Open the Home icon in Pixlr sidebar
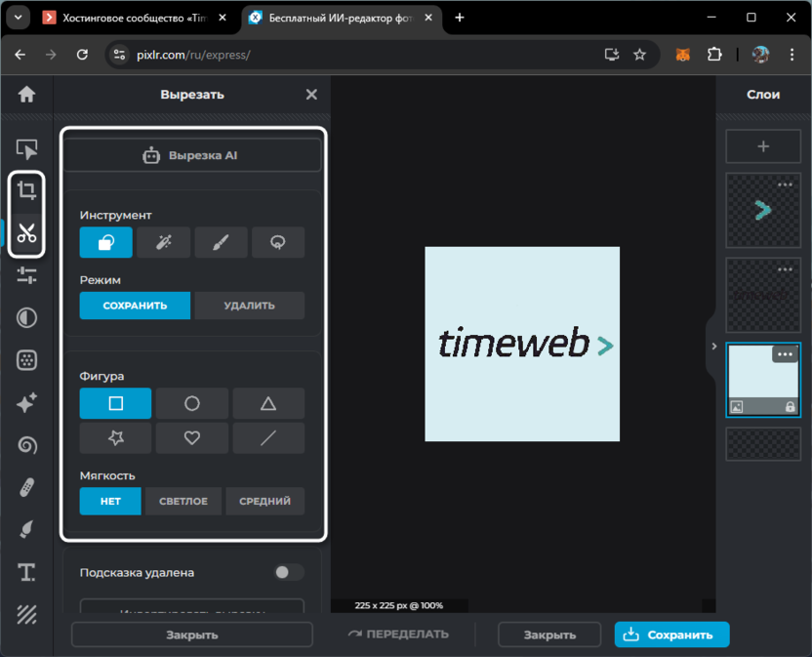This screenshot has height=657, width=812. coord(26,95)
